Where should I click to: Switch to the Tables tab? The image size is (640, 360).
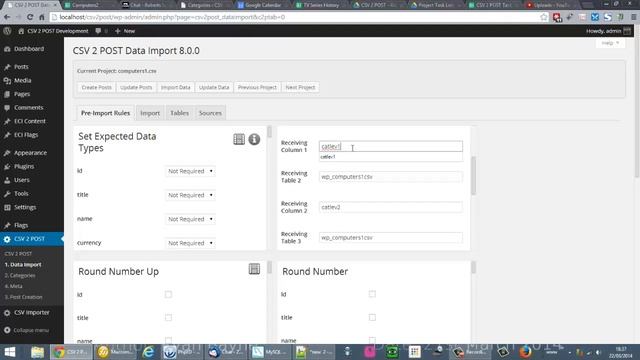[x=179, y=113]
